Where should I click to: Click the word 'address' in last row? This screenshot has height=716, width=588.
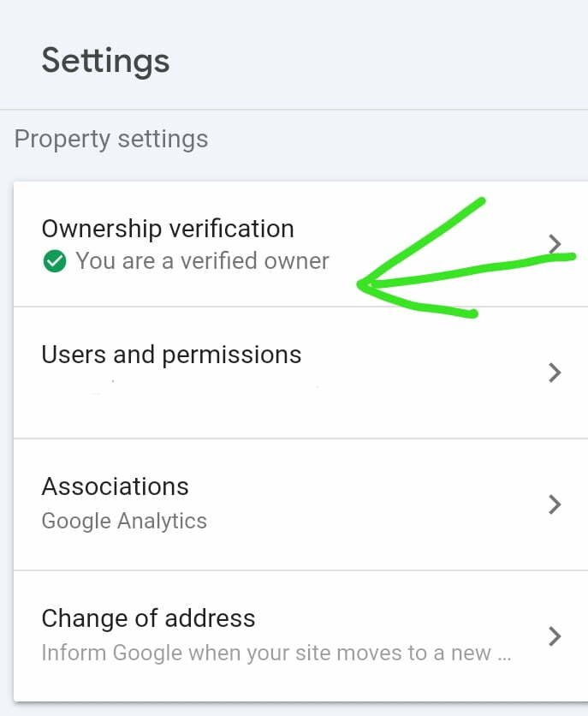[x=210, y=618]
